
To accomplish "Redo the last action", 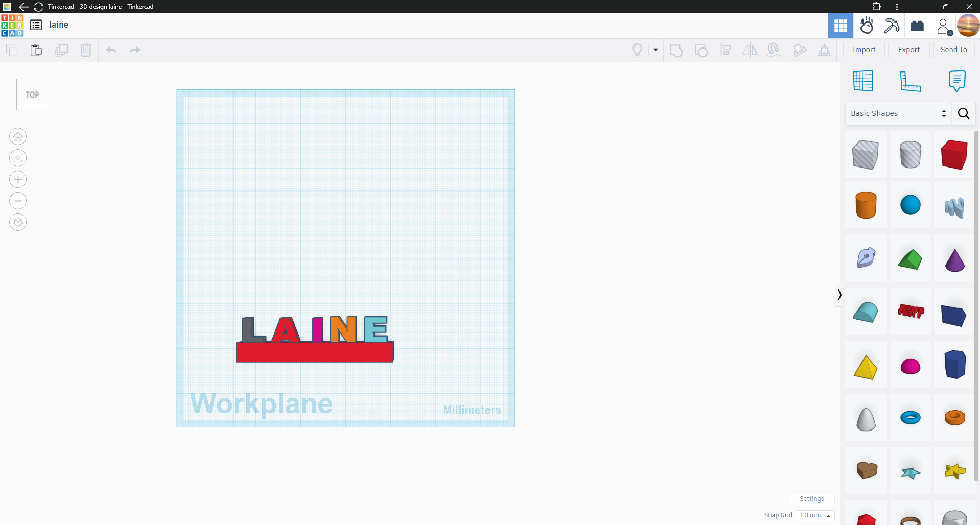I will [x=135, y=50].
